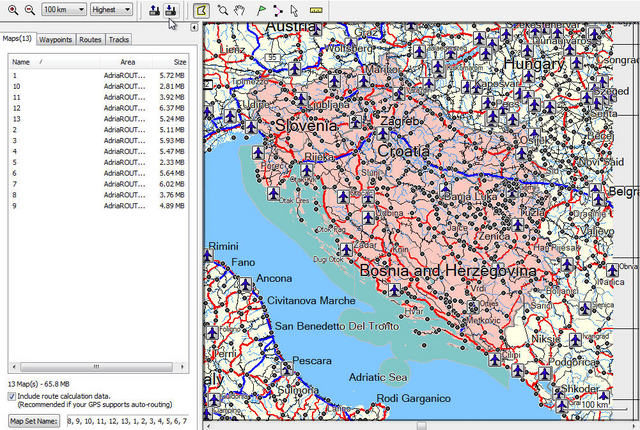This screenshot has width=640, height=430.
Task: Select the Route tool
Action: (278, 10)
